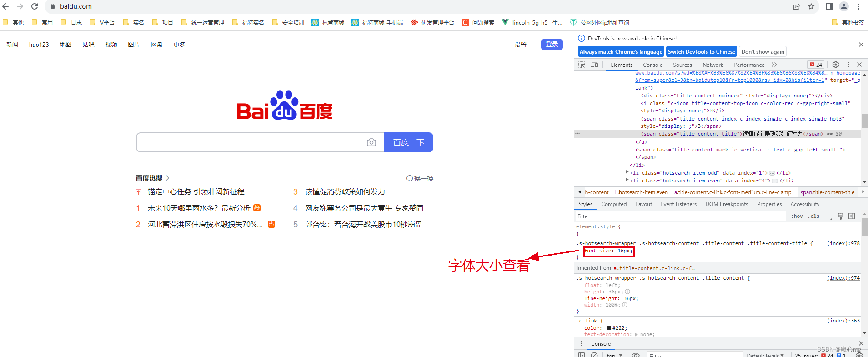Click the camera image-search icon in search box
Viewport: 868px width, 357px height.
[371, 142]
